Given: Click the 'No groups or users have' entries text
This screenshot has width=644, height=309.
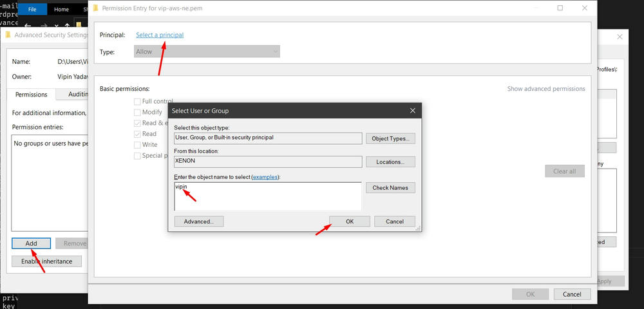Looking at the screenshot, I should (51, 144).
